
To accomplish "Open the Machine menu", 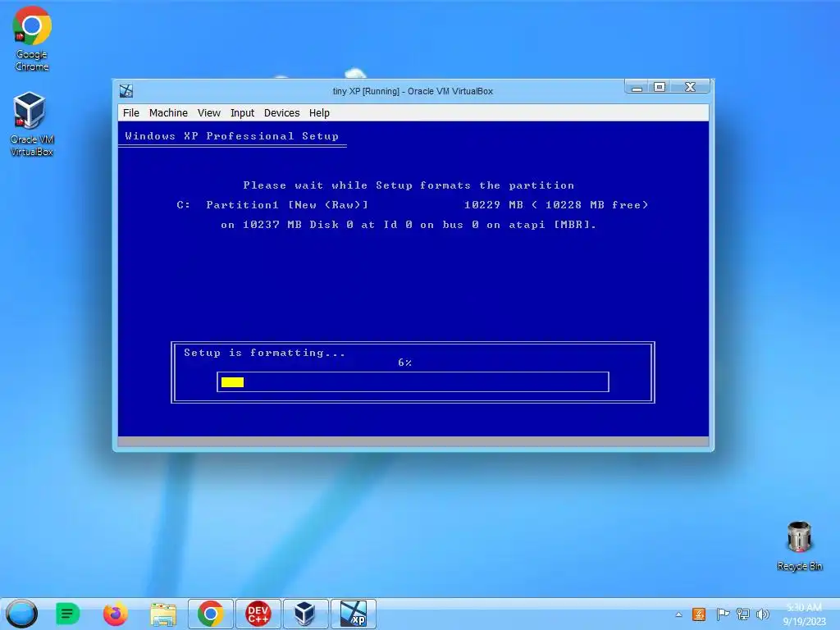I will click(168, 113).
